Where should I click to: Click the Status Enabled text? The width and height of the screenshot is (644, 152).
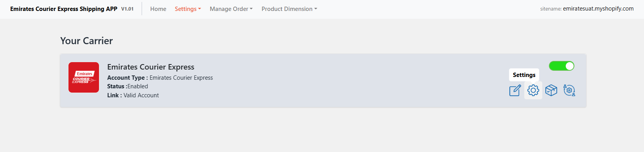(x=128, y=86)
